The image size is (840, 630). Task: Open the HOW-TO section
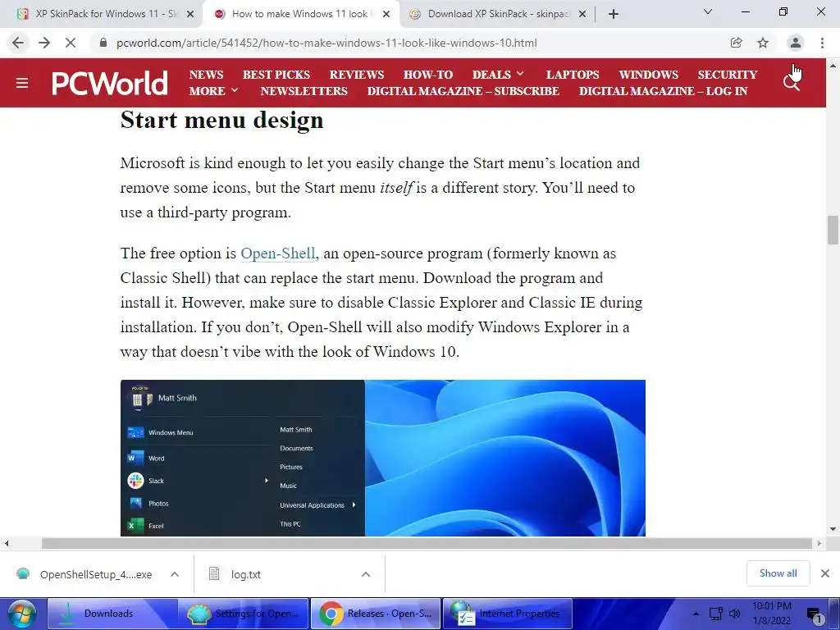428,75
